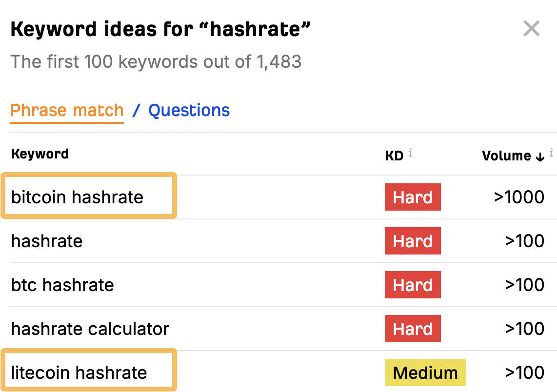The image size is (557, 392).
Task: Click the Hard badge next to hashrate calculator
Action: pyautogui.click(x=413, y=329)
